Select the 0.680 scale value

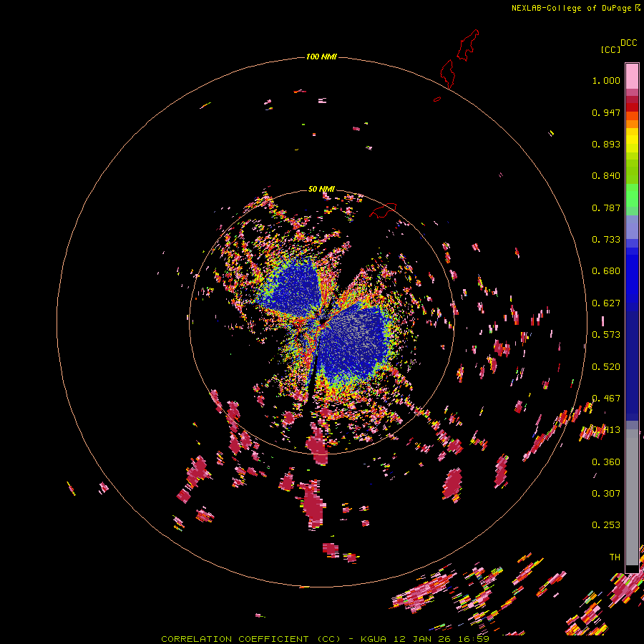pos(606,271)
